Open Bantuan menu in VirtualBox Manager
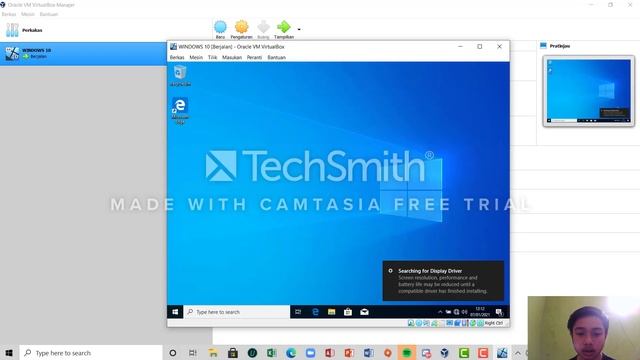 49,14
